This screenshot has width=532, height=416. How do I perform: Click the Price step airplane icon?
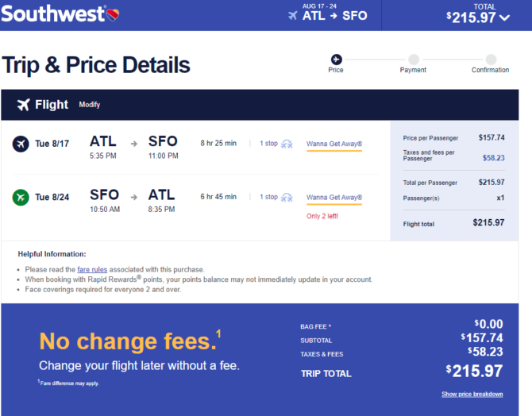click(336, 60)
